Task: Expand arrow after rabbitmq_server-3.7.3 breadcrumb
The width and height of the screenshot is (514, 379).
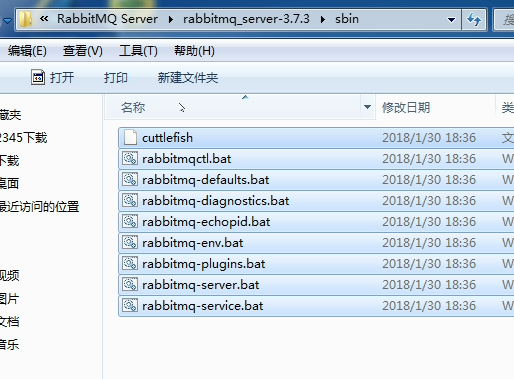Action: pos(322,19)
